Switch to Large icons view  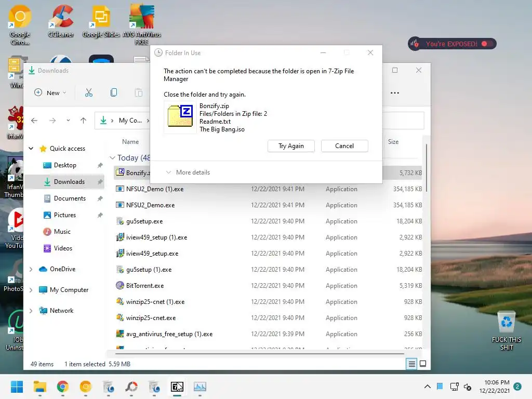423,364
